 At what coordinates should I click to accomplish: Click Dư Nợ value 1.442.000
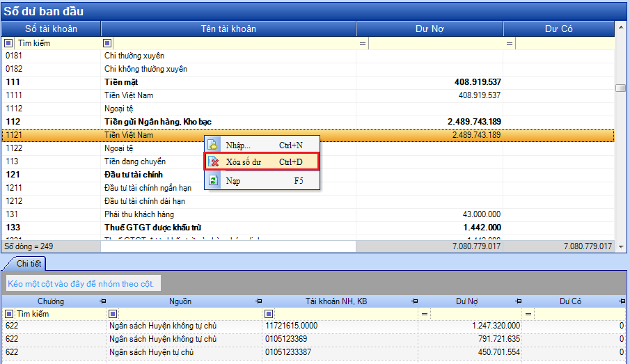tap(482, 228)
